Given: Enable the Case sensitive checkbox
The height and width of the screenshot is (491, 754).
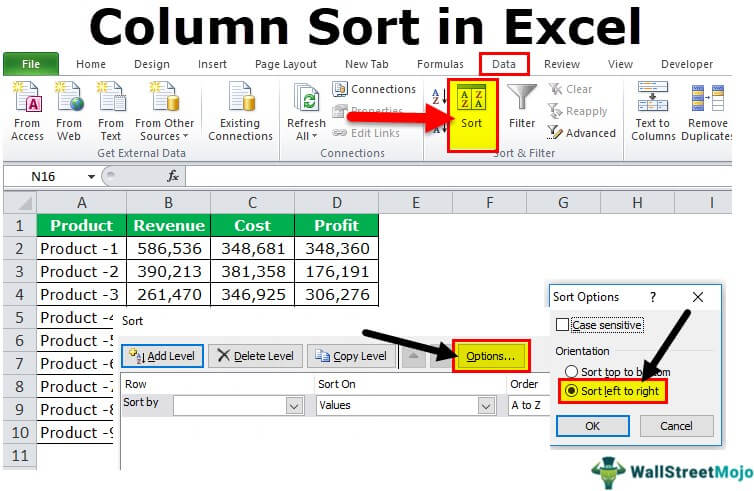Looking at the screenshot, I should coord(562,325).
